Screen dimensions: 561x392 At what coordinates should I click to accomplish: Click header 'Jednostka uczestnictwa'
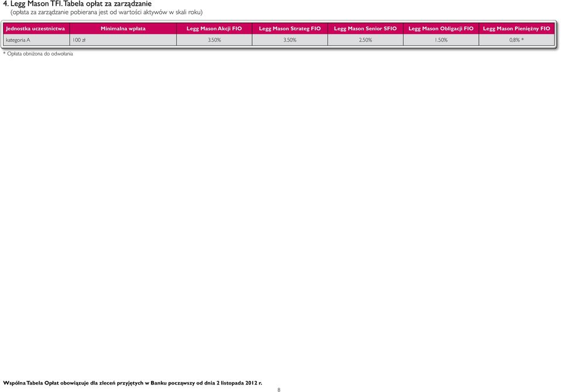[36, 29]
